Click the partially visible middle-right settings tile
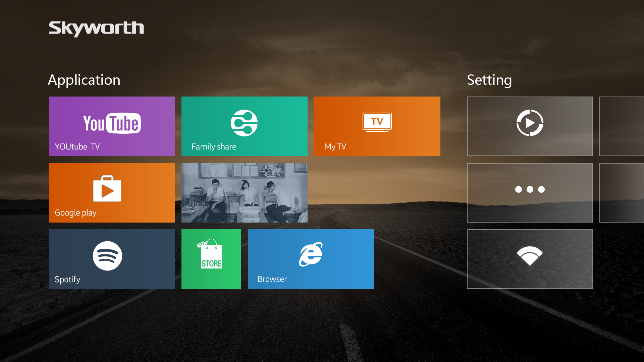This screenshot has height=362, width=644. [622, 192]
